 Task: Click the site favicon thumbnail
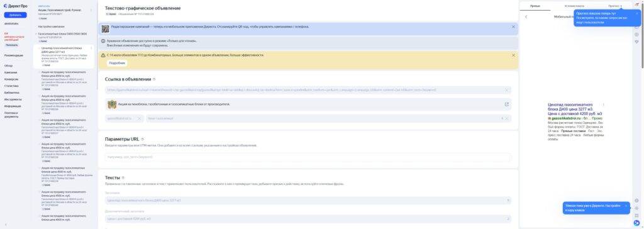(x=112, y=104)
